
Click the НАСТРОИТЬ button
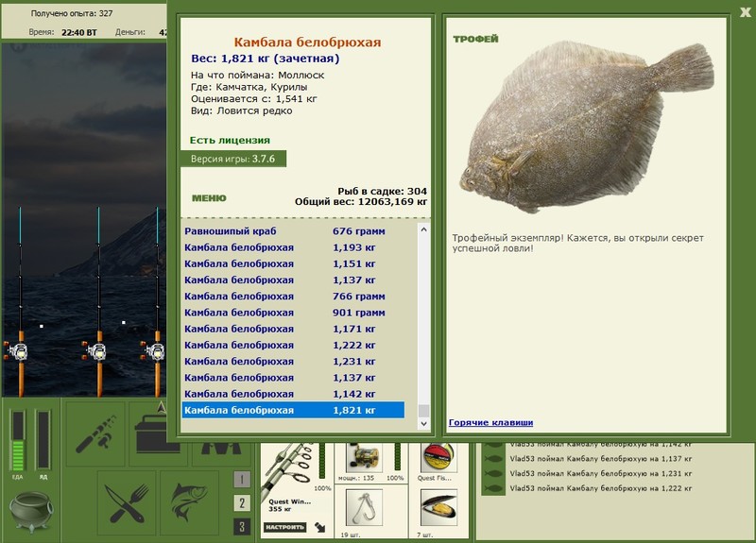285,527
